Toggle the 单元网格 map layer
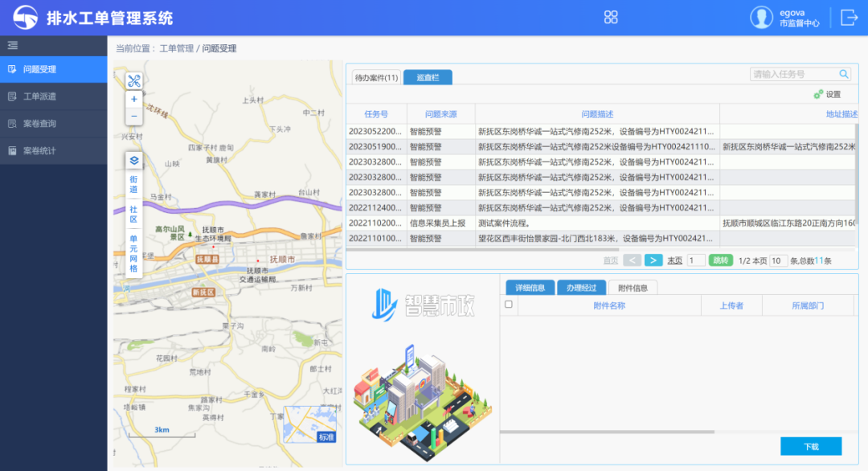This screenshot has width=868, height=471. pyautogui.click(x=133, y=253)
